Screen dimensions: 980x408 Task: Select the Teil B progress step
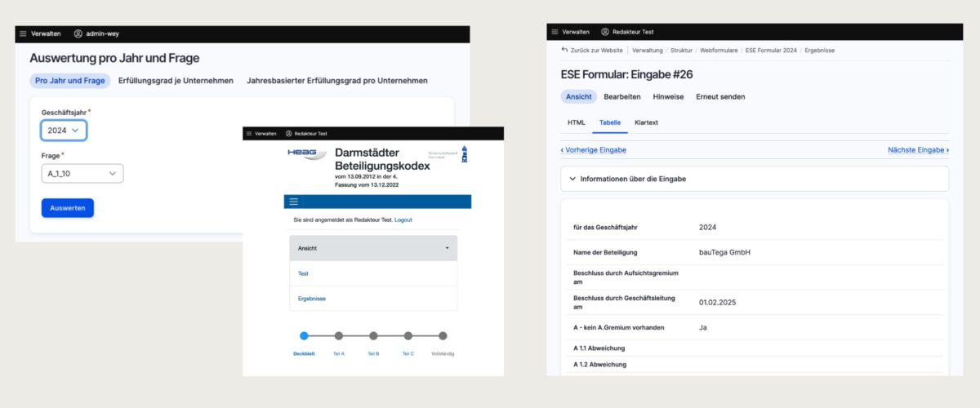click(x=373, y=335)
